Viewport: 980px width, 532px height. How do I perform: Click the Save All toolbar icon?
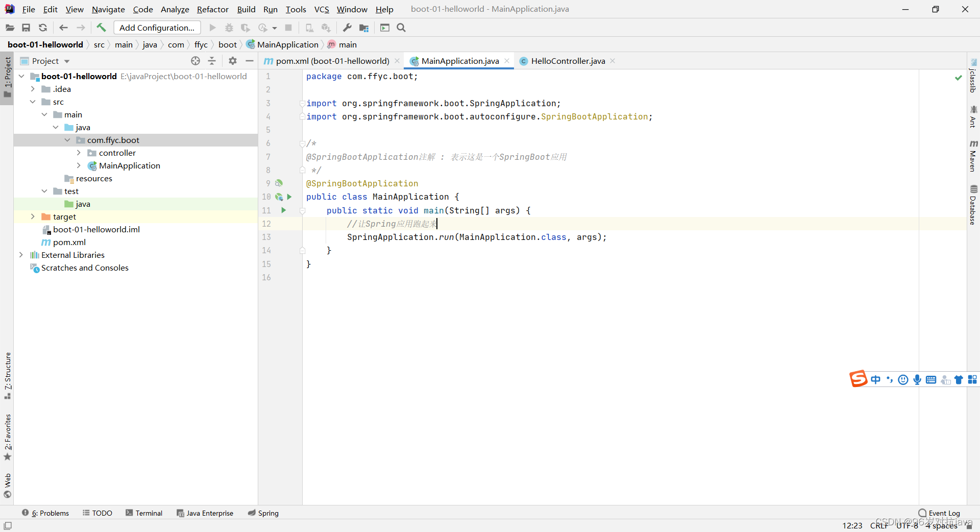click(x=26, y=28)
